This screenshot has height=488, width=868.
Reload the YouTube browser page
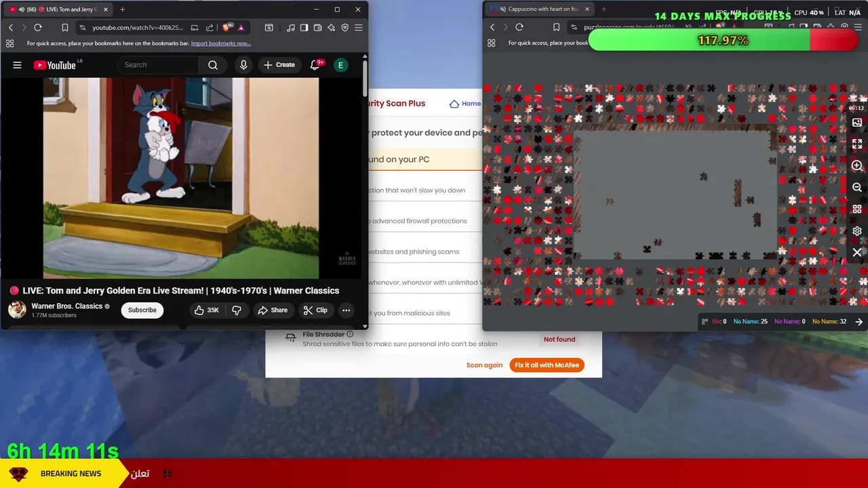coord(38,28)
